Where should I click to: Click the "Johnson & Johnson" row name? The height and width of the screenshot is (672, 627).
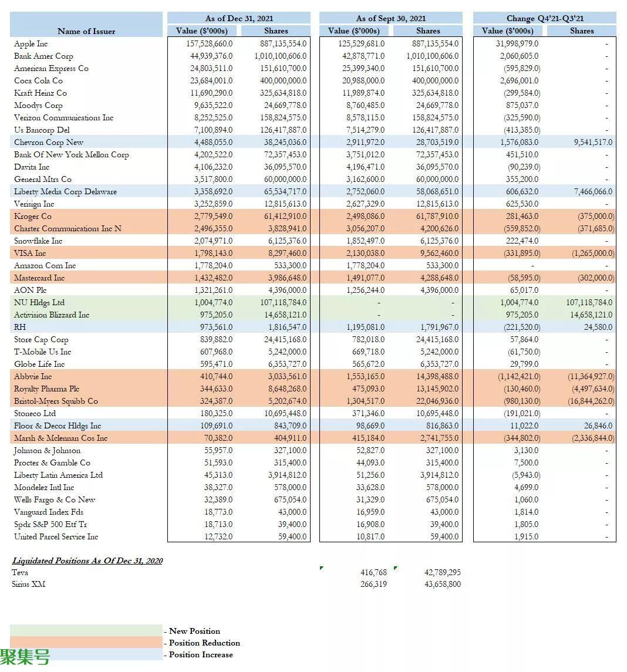click(x=47, y=450)
